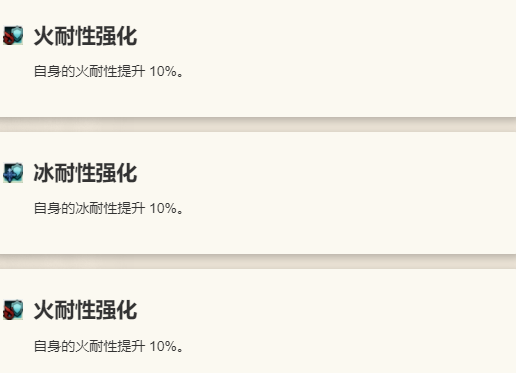The height and width of the screenshot is (373, 516).
Task: Click the 10% value in the ice resistance card
Action: pos(163,209)
